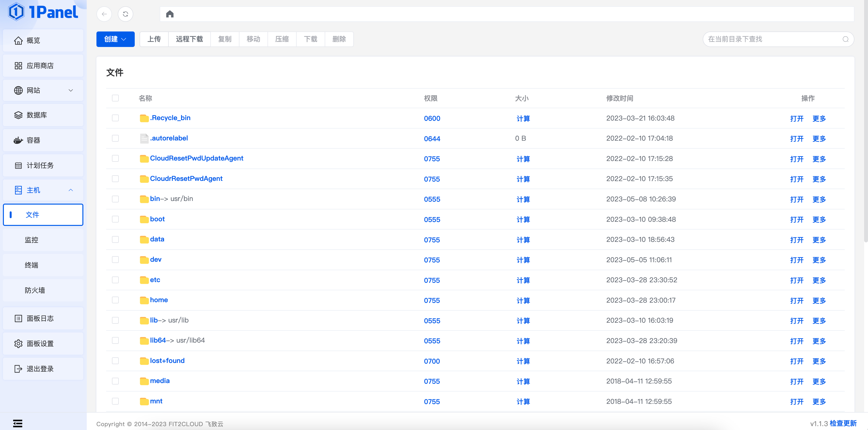Viewport: 868px width, 430px height.
Task: Toggle the select-all header checkbox
Action: point(115,98)
